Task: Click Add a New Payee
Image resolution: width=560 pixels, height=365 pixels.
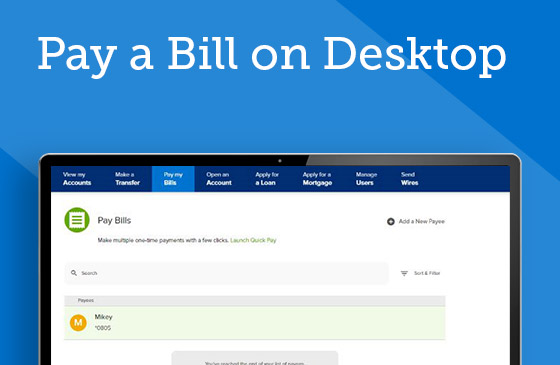Action: [421, 221]
